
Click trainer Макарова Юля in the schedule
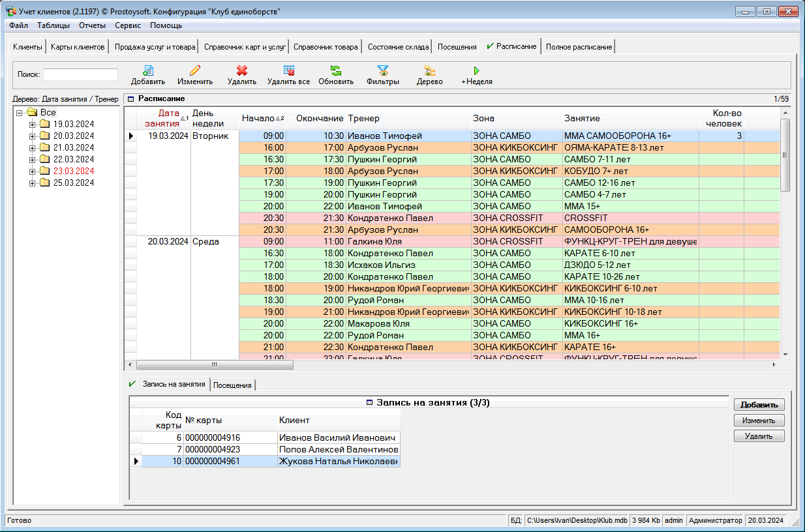pos(408,323)
